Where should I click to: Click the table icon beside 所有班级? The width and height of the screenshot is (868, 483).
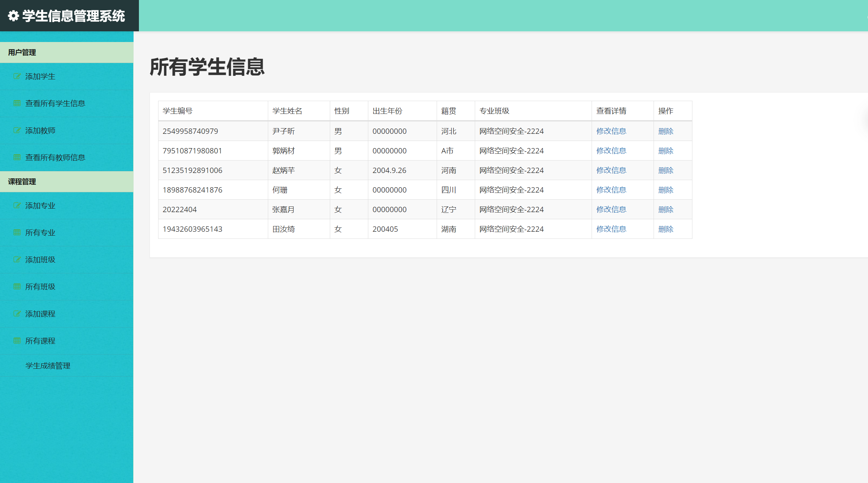click(17, 287)
